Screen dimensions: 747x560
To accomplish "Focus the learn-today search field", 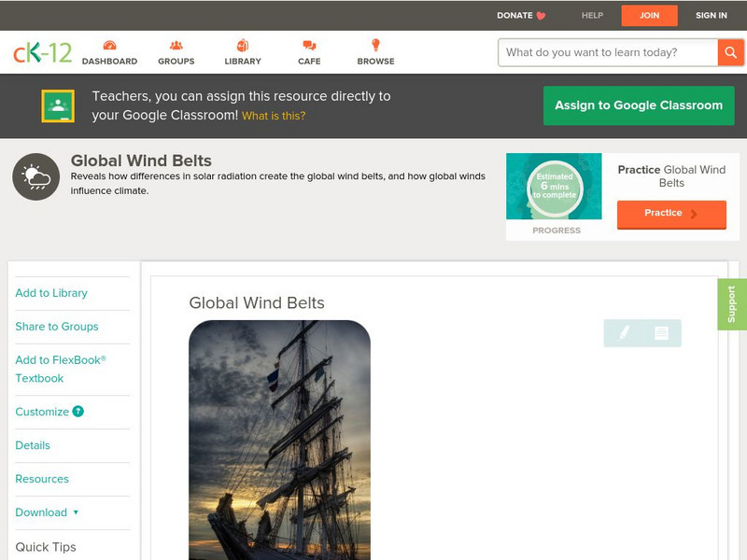I will tap(608, 52).
